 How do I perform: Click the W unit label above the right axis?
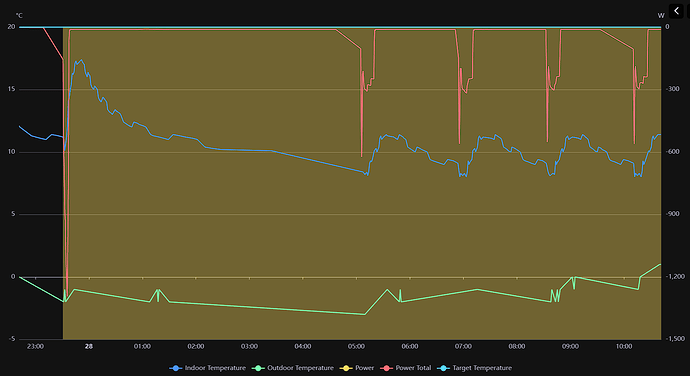661,16
